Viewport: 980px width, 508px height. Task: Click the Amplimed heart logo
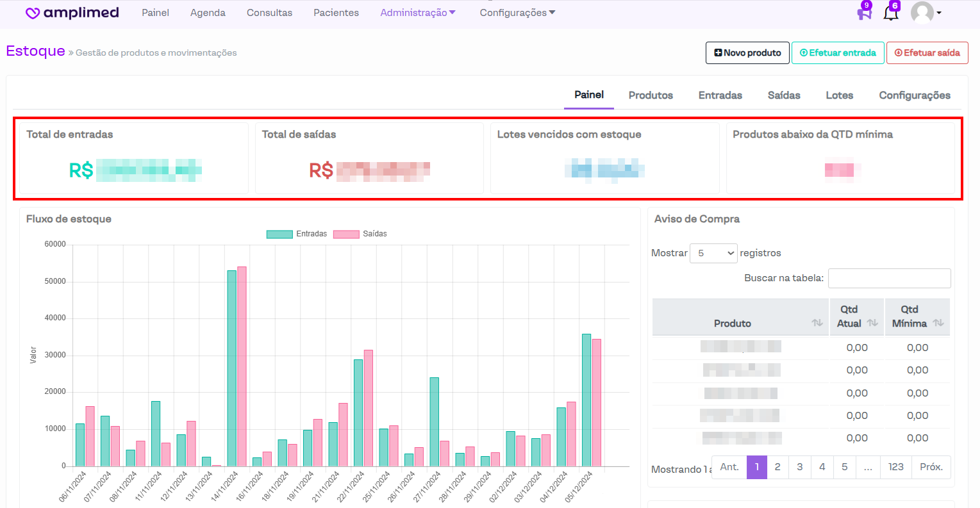coord(33,13)
